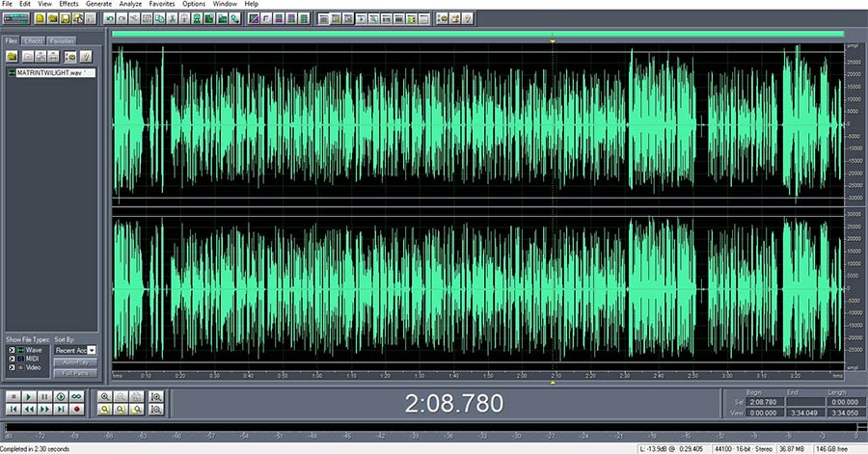The width and height of the screenshot is (868, 454).
Task: Click the Rewind double-arrow button
Action: pyautogui.click(x=29, y=410)
